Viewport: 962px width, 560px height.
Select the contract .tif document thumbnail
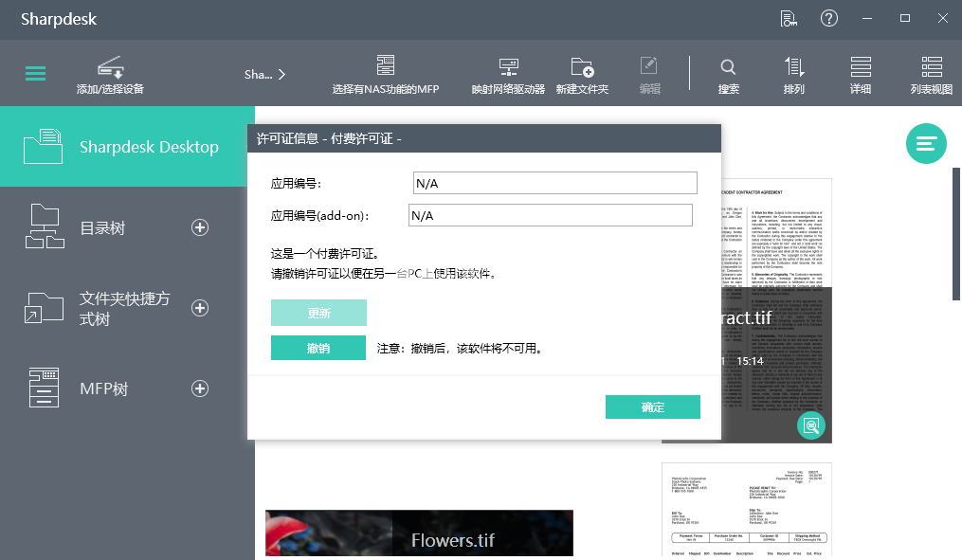[777, 311]
